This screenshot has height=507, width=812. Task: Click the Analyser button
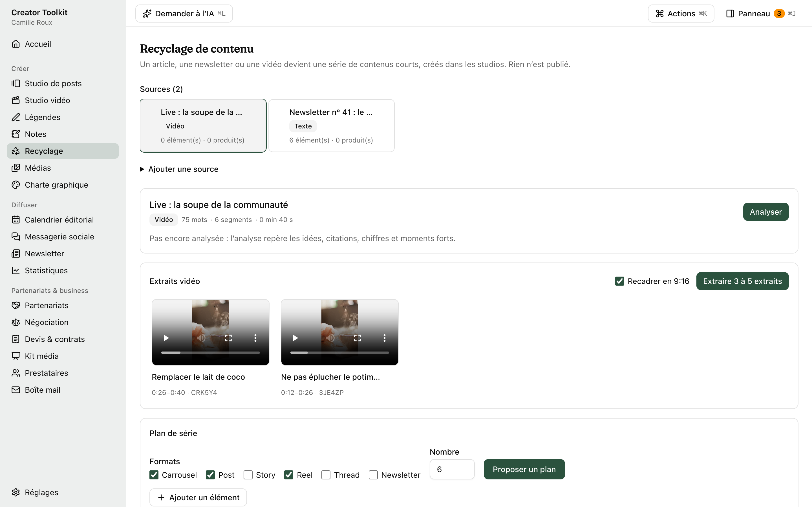coord(766,212)
